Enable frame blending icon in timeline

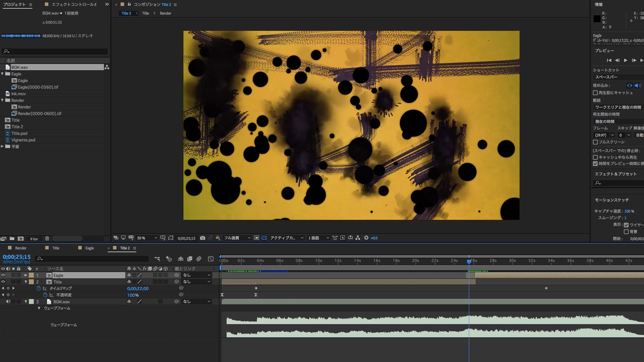click(190, 259)
